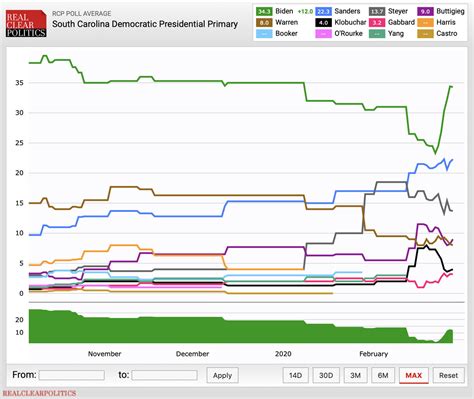This screenshot has height=399, width=474.
Task: Click the purple Buttigieg color swatch
Action: point(425,11)
